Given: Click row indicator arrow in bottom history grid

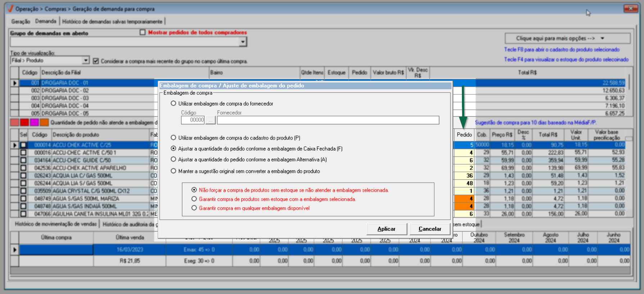Looking at the screenshot, I should coord(15,249).
